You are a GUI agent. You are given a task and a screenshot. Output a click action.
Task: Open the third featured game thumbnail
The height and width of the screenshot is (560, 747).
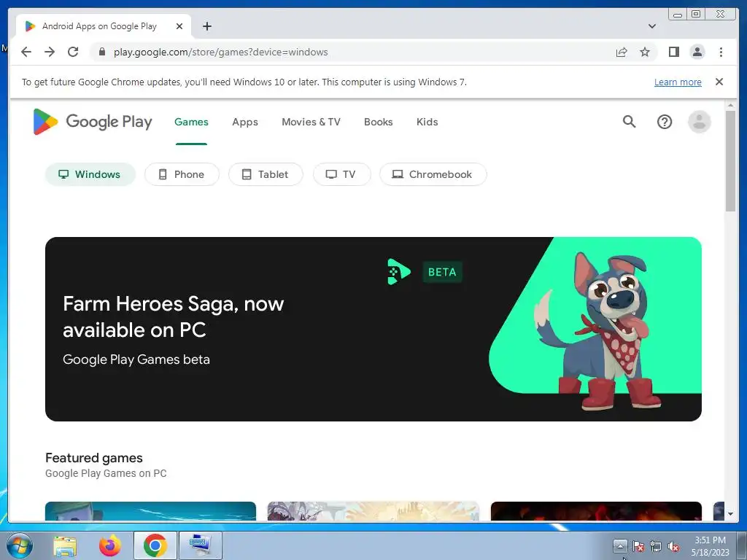pyautogui.click(x=596, y=511)
